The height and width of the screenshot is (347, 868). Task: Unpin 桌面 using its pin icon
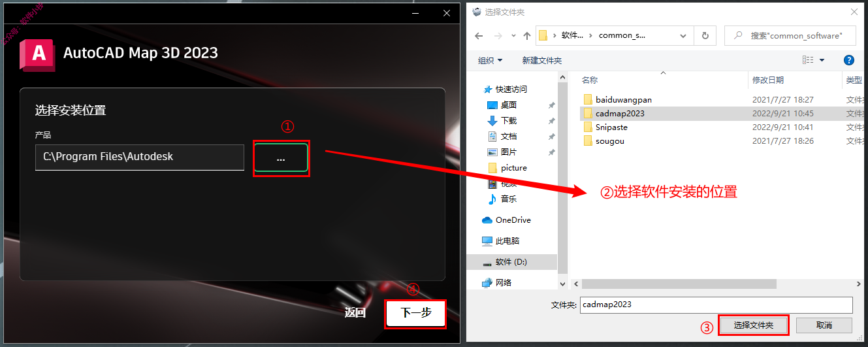point(552,105)
